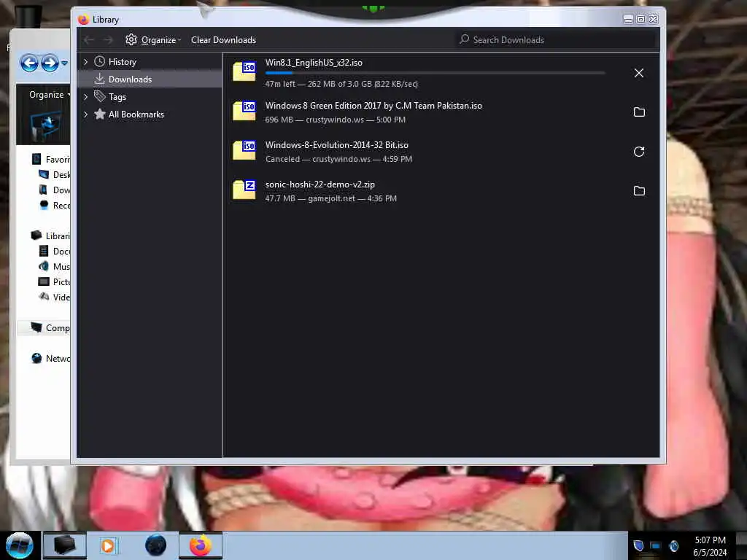Screen dimensions: 747x560
Task: Select Windows 8 Green Edition 2017 entry
Action: [x=441, y=112]
